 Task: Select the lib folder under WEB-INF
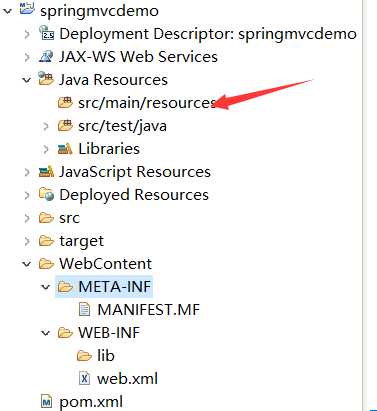[106, 355]
